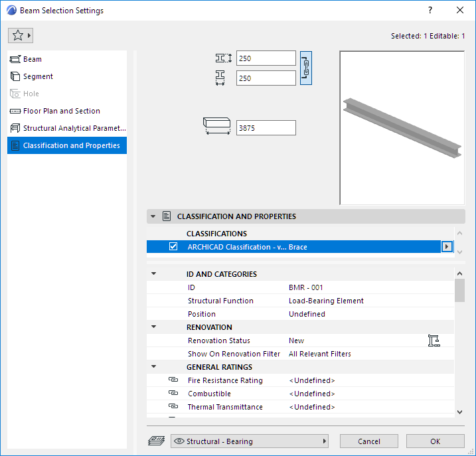Screen dimensions: 476x456
Task: Close the Beam Selection Settings dialog
Action: (460, 10)
